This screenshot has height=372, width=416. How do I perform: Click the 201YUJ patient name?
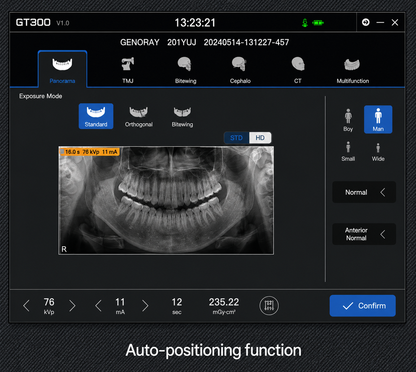point(182,42)
